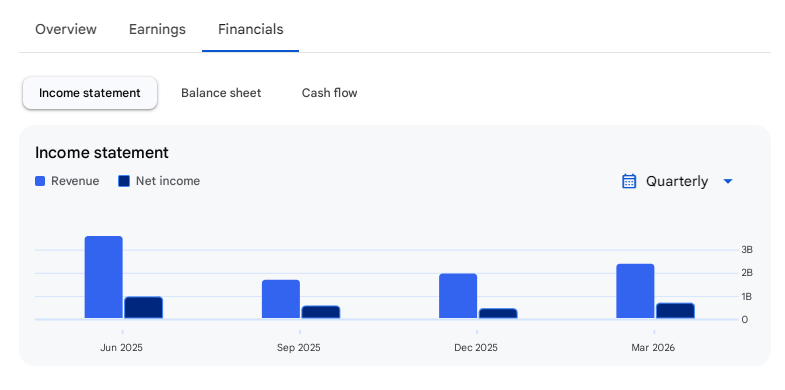Click the Net income legend label
The width and height of the screenshot is (785, 390).
168,181
